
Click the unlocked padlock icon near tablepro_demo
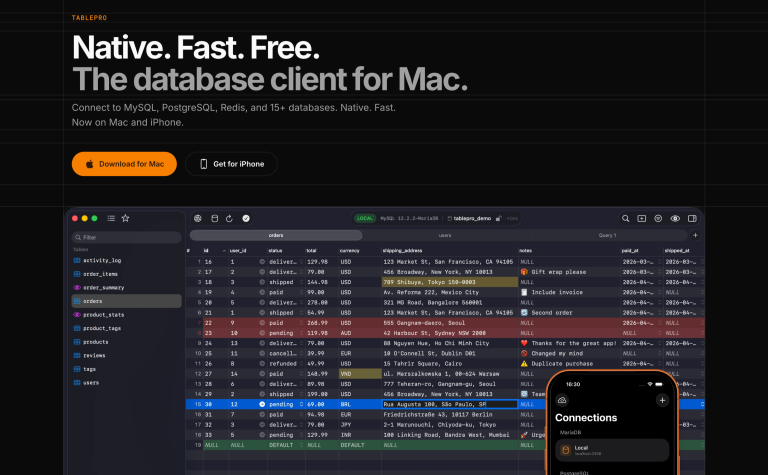pyautogui.click(x=499, y=218)
